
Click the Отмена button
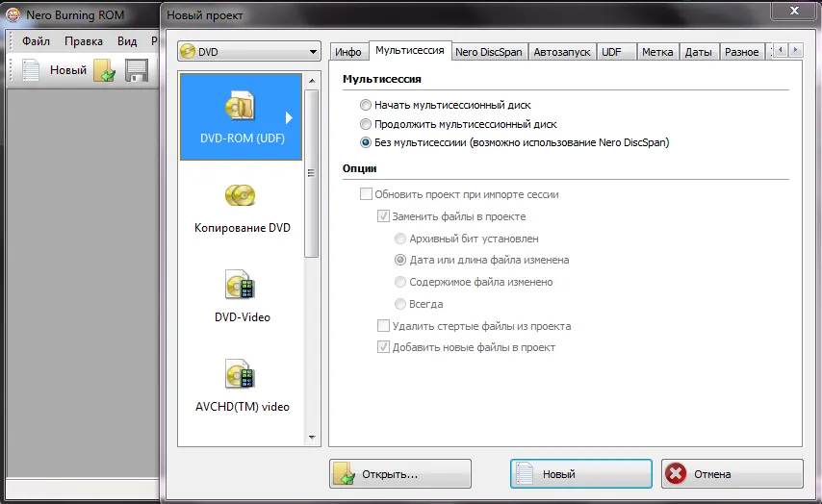732,473
